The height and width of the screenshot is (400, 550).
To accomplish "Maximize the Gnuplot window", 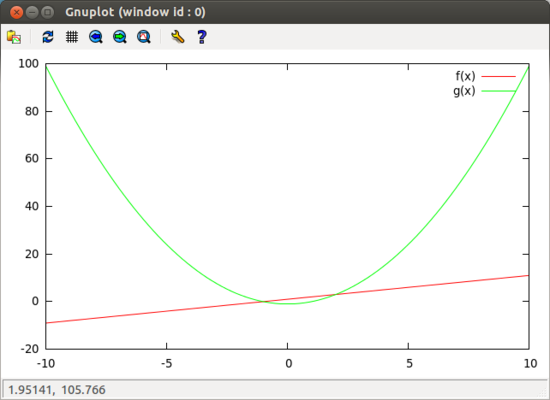I will tap(47, 13).
